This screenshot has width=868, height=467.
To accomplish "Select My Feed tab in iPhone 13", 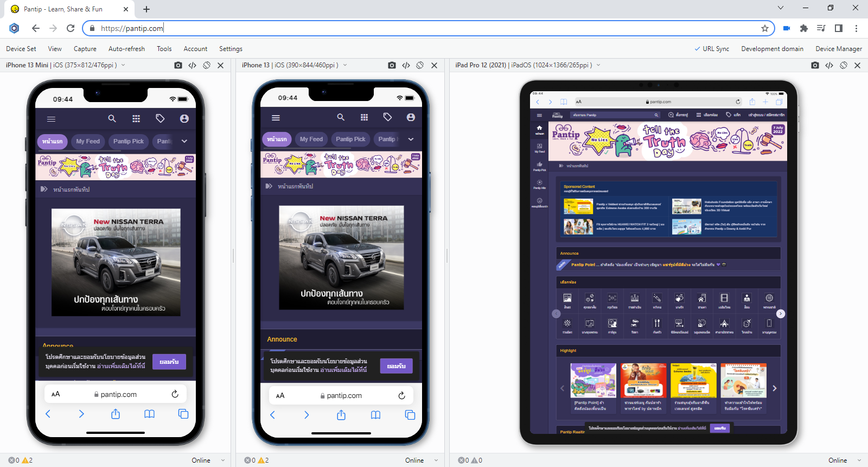I will pos(311,139).
